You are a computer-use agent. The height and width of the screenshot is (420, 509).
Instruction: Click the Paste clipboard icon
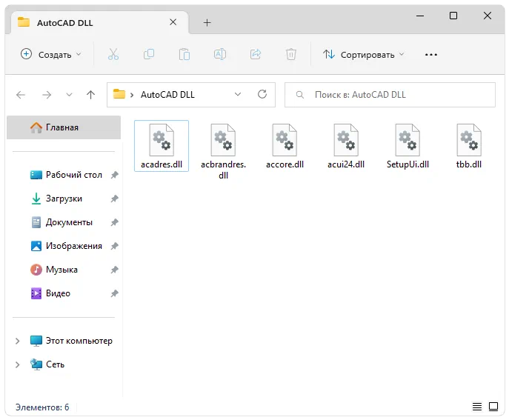[x=184, y=54]
